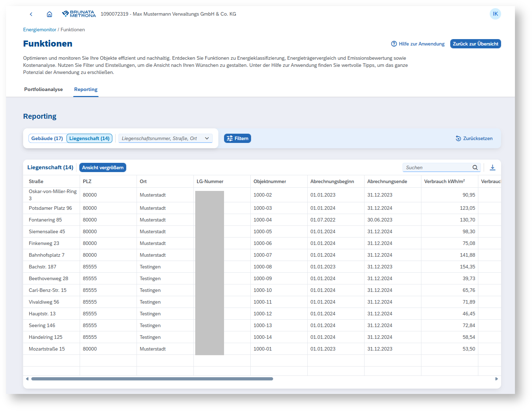Click the Brunata Metrona logo
The width and height of the screenshot is (532, 411).
(79, 14)
